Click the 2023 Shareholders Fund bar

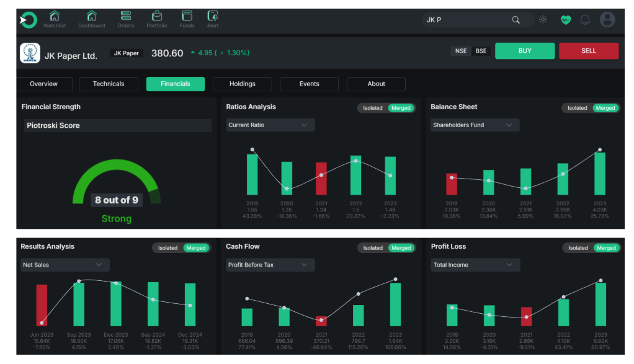point(600,174)
